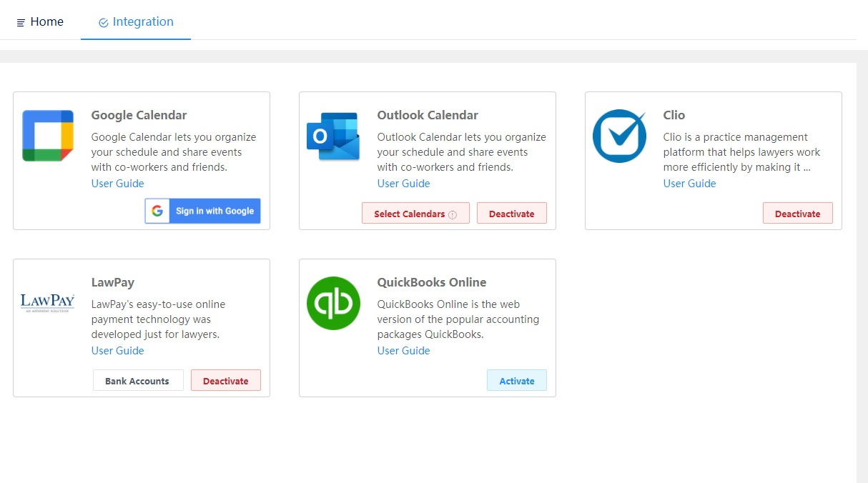Image resolution: width=868 pixels, height=483 pixels.
Task: Switch to the Integration tab
Action: [136, 21]
